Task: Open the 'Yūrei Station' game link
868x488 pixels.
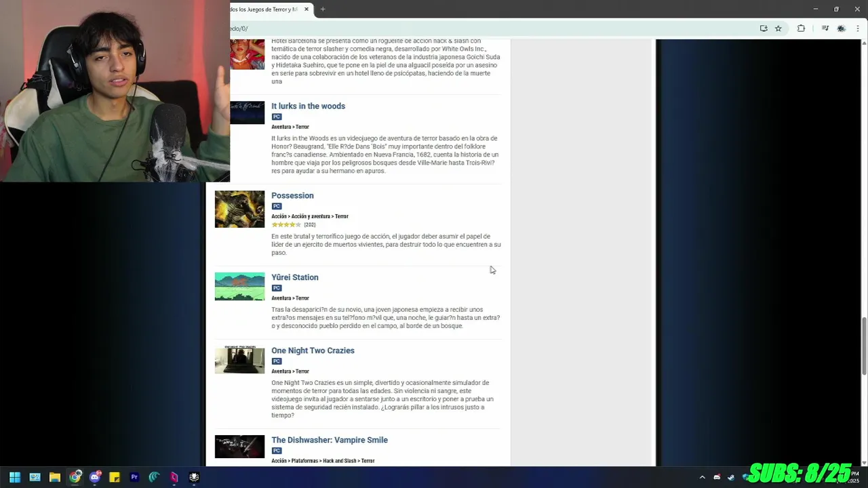Action: pos(295,278)
